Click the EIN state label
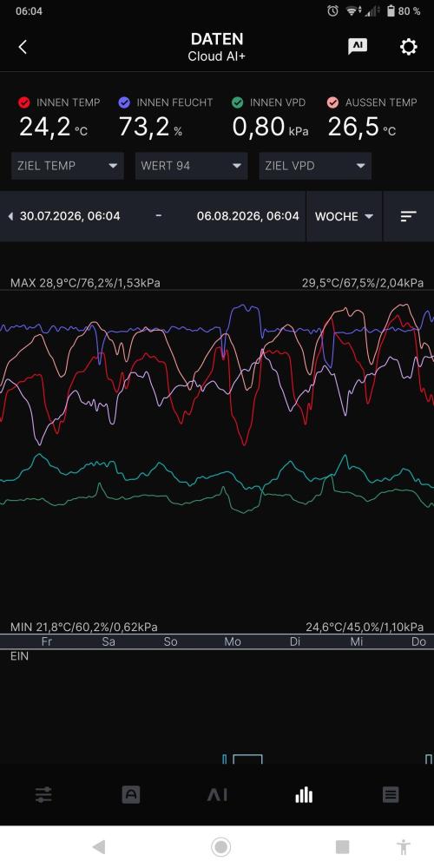The height and width of the screenshot is (868, 434). (19, 656)
